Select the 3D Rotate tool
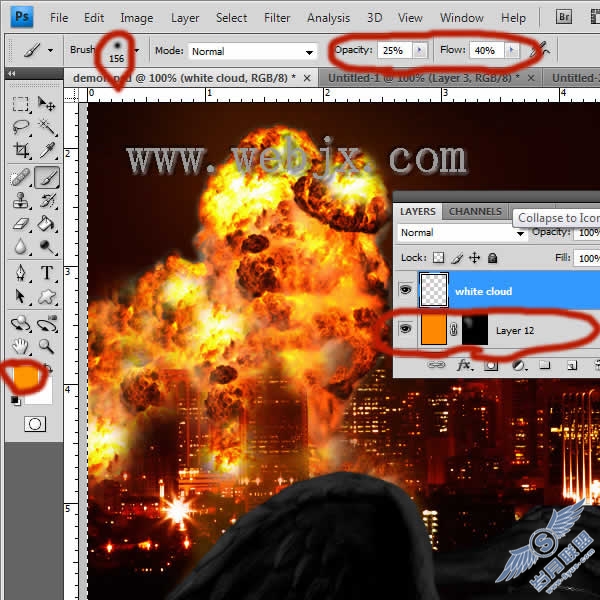 21,324
